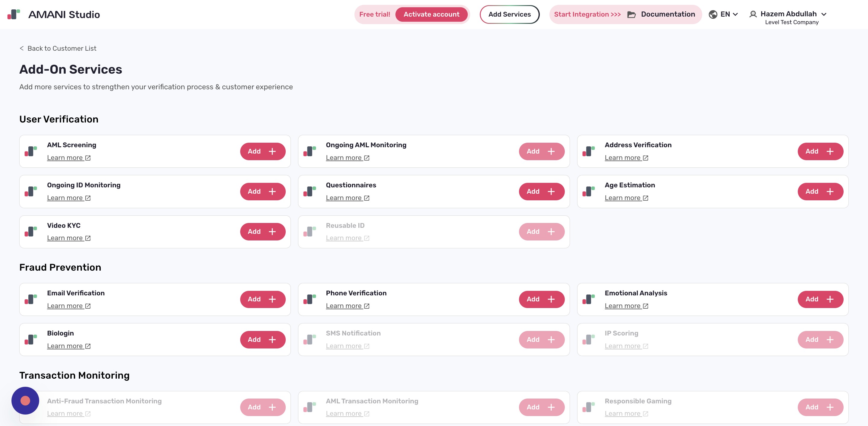This screenshot has width=868, height=426.
Task: Click the user profile avatar icon
Action: (x=753, y=14)
